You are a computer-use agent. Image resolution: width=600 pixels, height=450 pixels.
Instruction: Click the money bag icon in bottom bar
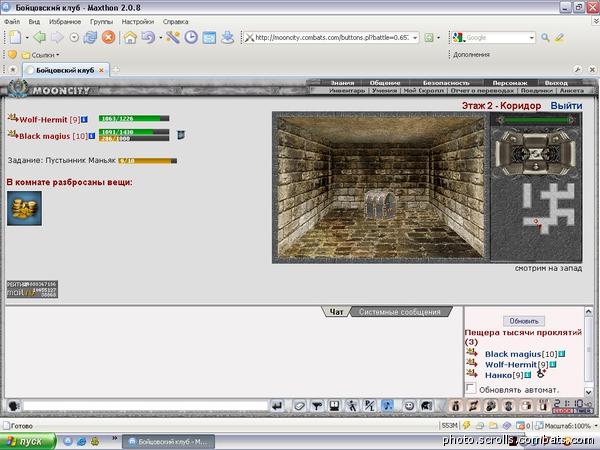(x=455, y=406)
